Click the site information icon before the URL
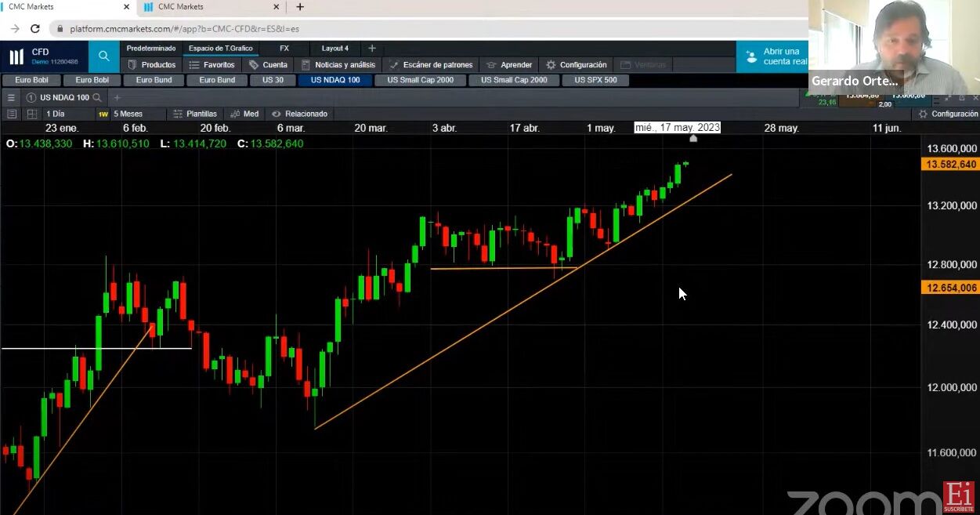The width and height of the screenshot is (980, 515). (x=60, y=28)
